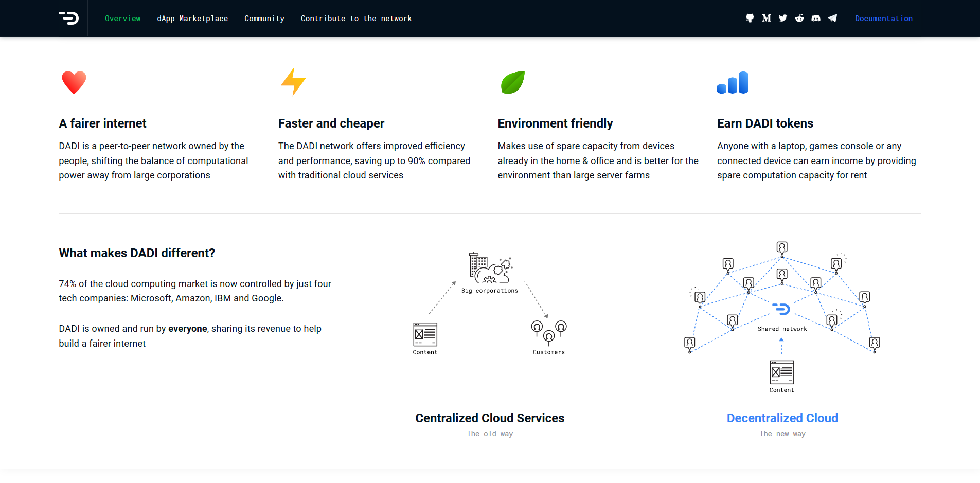Click the blue bar chart icon
The image size is (980, 483).
[733, 82]
